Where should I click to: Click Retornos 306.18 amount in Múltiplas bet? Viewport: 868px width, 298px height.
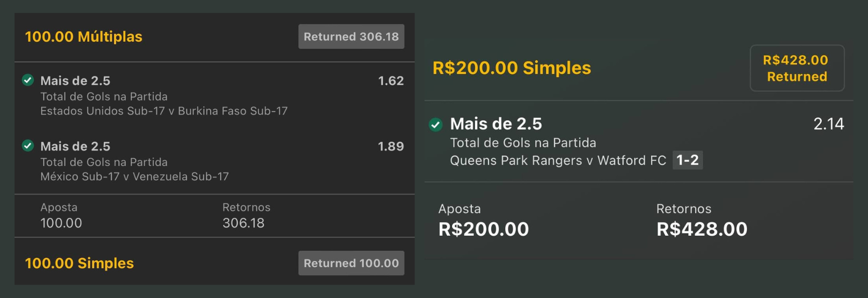click(243, 223)
